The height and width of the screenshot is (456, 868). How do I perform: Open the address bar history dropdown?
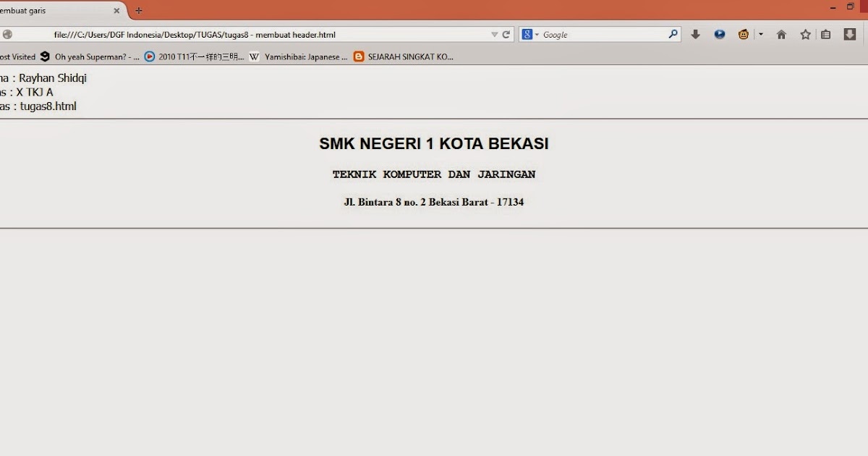point(495,34)
